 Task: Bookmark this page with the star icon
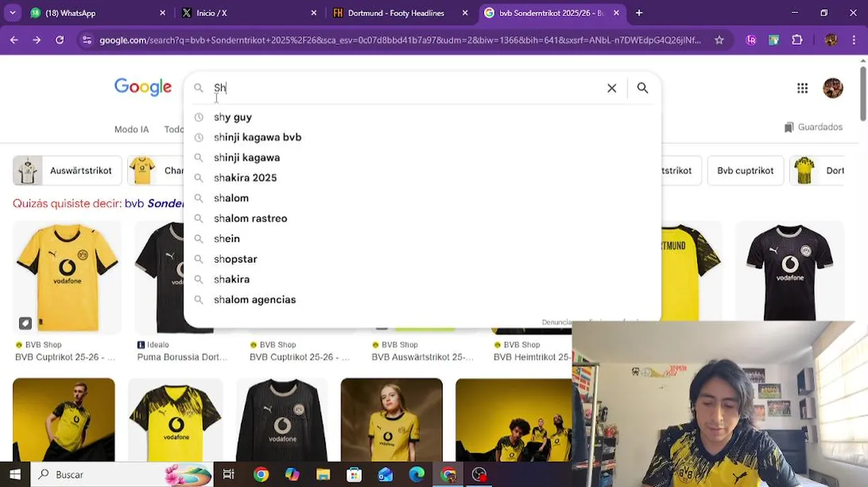(719, 40)
